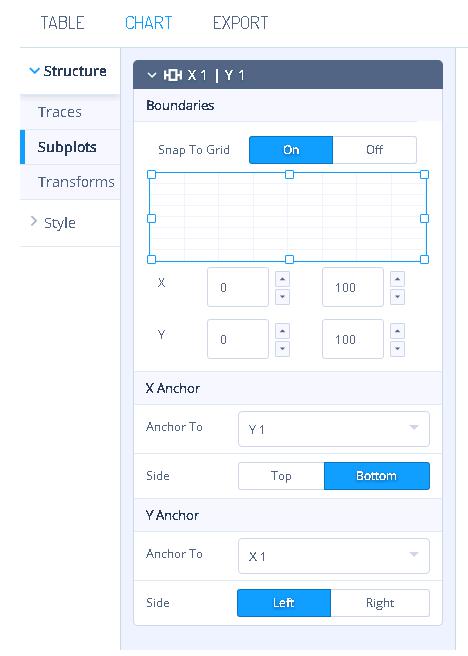Click the top-right resize handle of the boundary box
Screen dimensions: 468x656
point(424,174)
